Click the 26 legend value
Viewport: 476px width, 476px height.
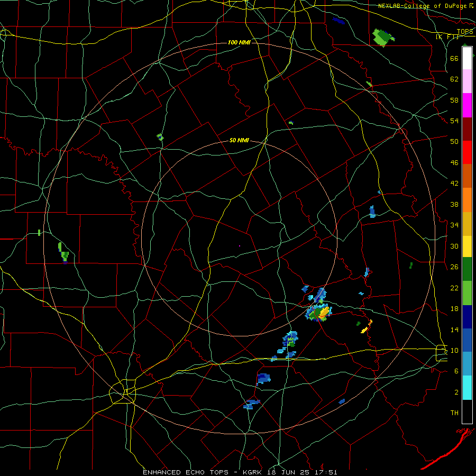tap(454, 267)
